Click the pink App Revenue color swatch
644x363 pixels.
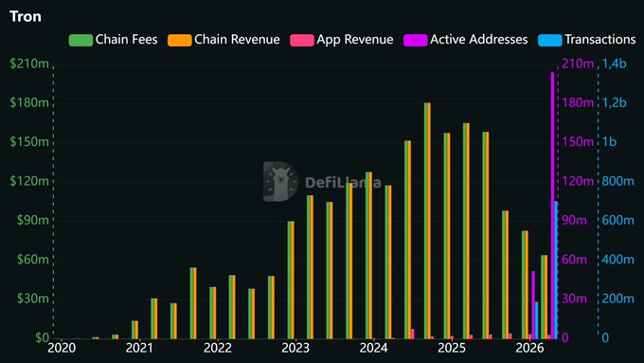tap(302, 40)
